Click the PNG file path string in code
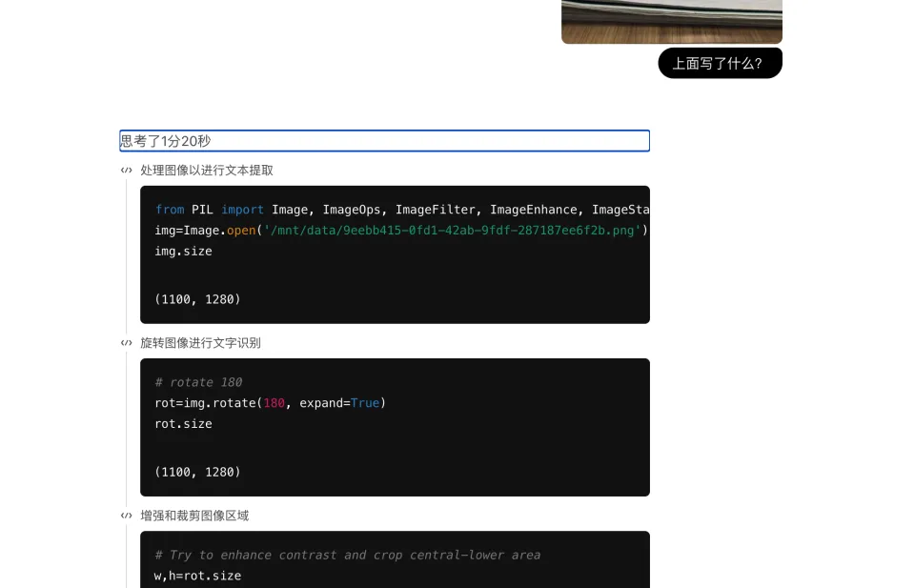The image size is (915, 588). (452, 231)
